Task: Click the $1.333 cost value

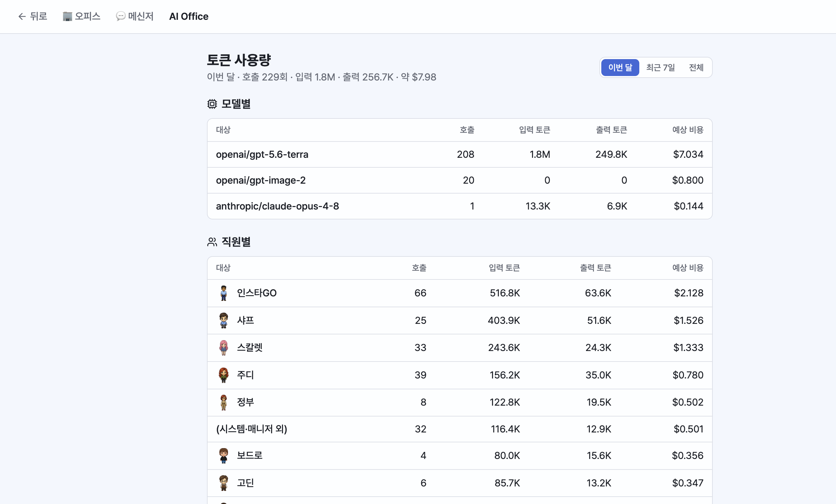Action: coord(688,347)
